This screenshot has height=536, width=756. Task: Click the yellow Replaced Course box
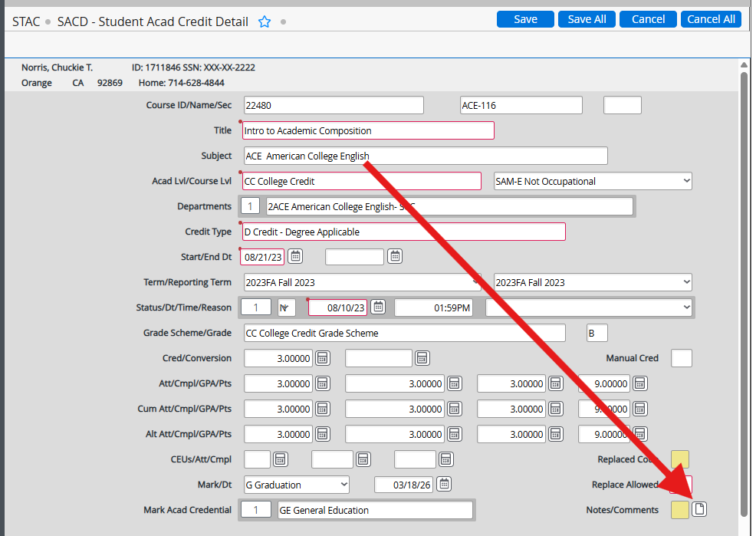pos(679,459)
